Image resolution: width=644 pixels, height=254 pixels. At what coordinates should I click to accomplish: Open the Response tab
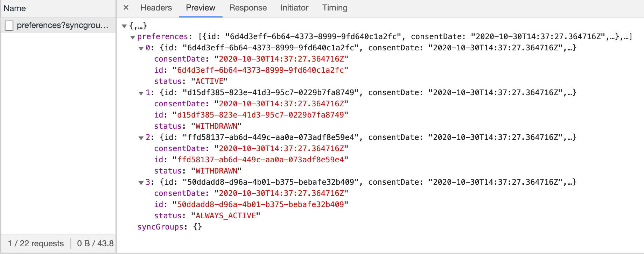coord(248,8)
